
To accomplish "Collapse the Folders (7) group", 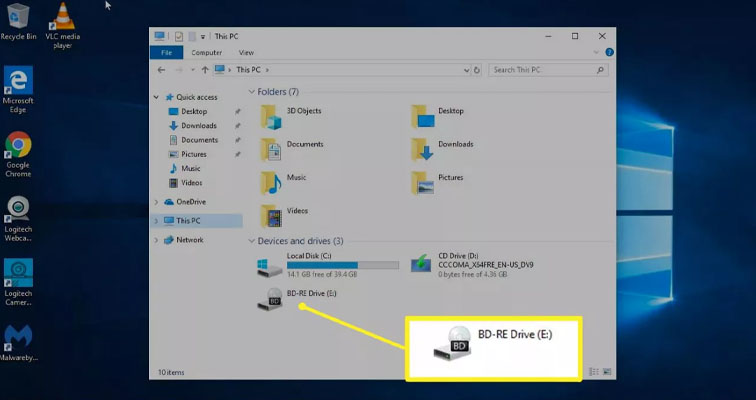I will tap(251, 92).
